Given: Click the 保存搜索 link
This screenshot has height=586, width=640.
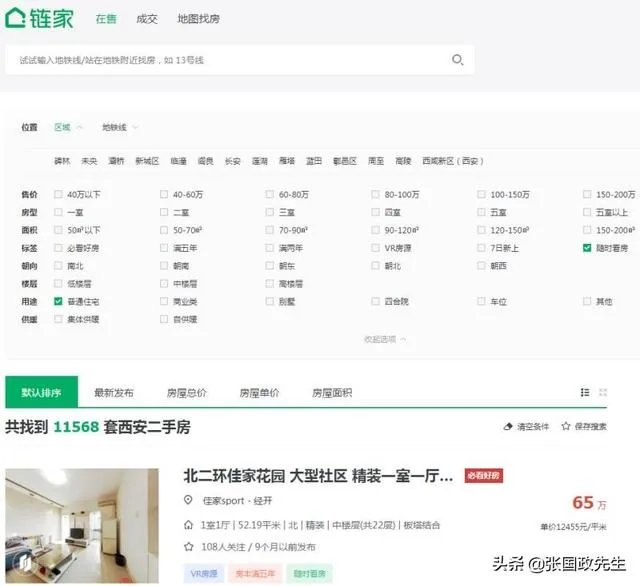Looking at the screenshot, I should pos(590,426).
